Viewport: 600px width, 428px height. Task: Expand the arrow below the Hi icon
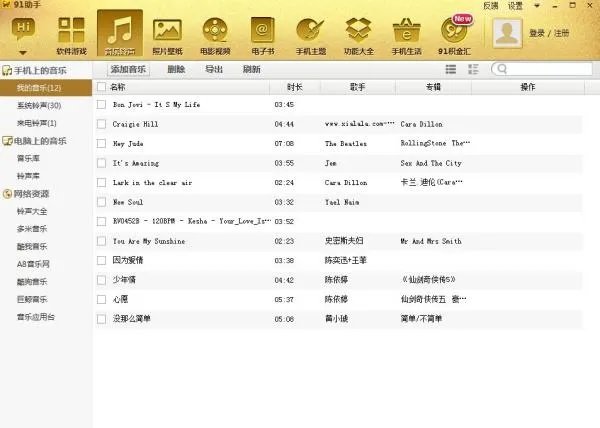23,52
